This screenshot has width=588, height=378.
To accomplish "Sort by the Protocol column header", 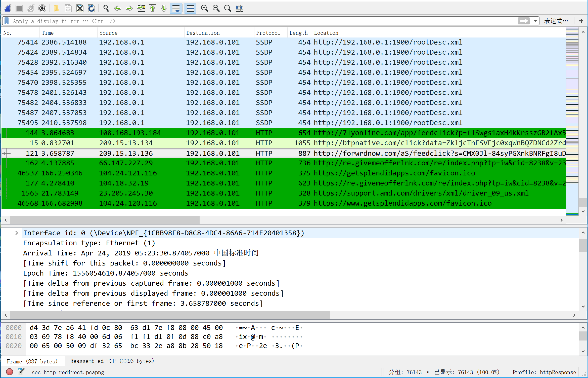I will point(271,33).
